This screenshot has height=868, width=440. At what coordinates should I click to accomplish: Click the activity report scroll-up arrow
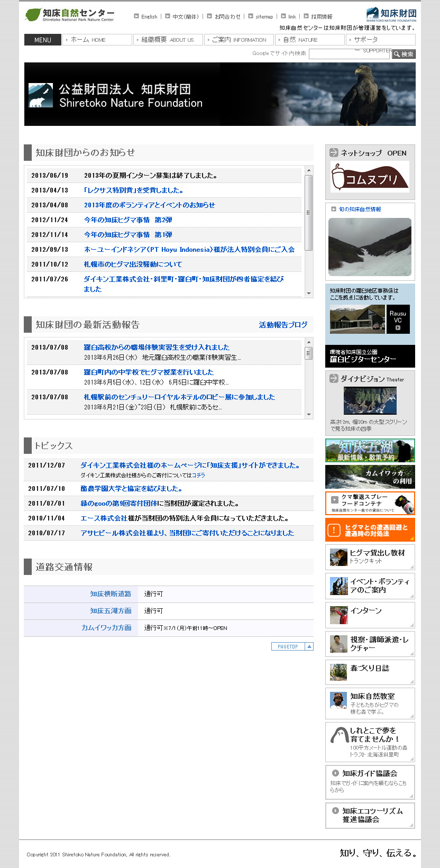pos(309,342)
